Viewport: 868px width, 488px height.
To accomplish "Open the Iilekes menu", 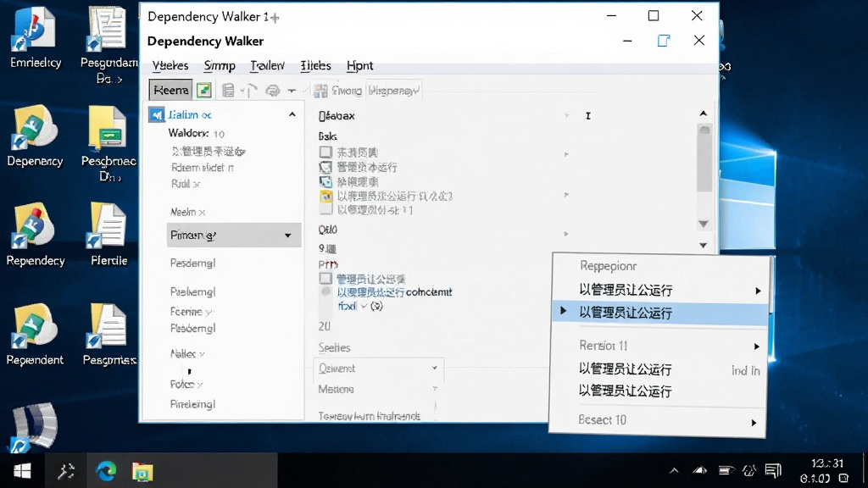I will (x=315, y=66).
